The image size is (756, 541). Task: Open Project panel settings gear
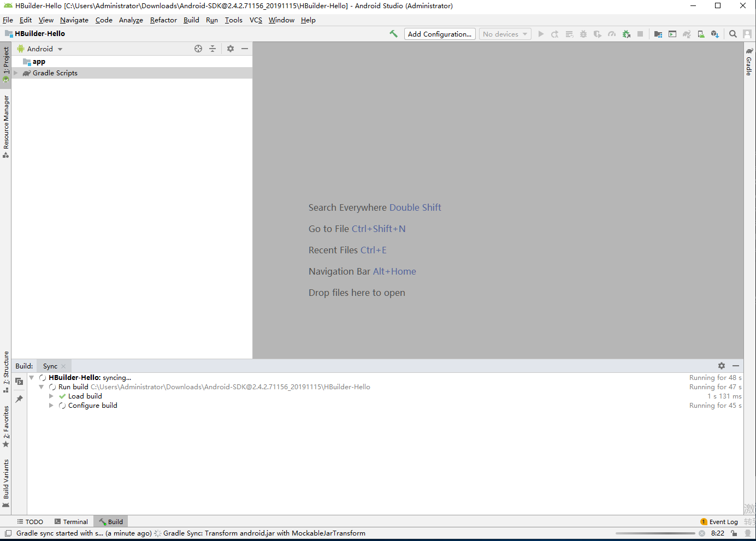pos(231,49)
